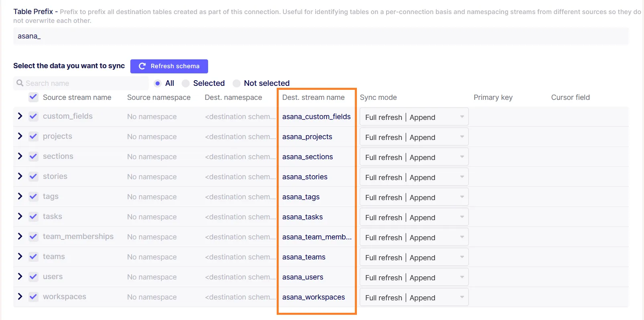Edit the Table Prefix field containing asana_
Viewport: 644px width, 320px height.
click(x=321, y=36)
